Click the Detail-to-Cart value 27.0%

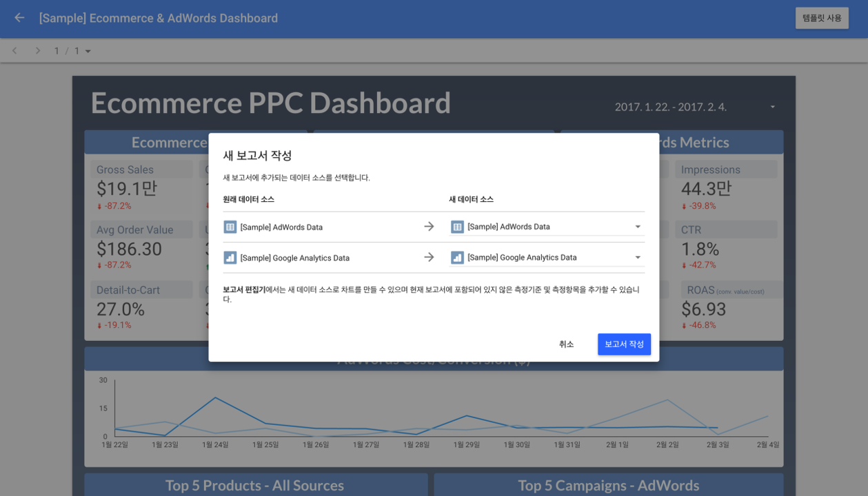121,309
